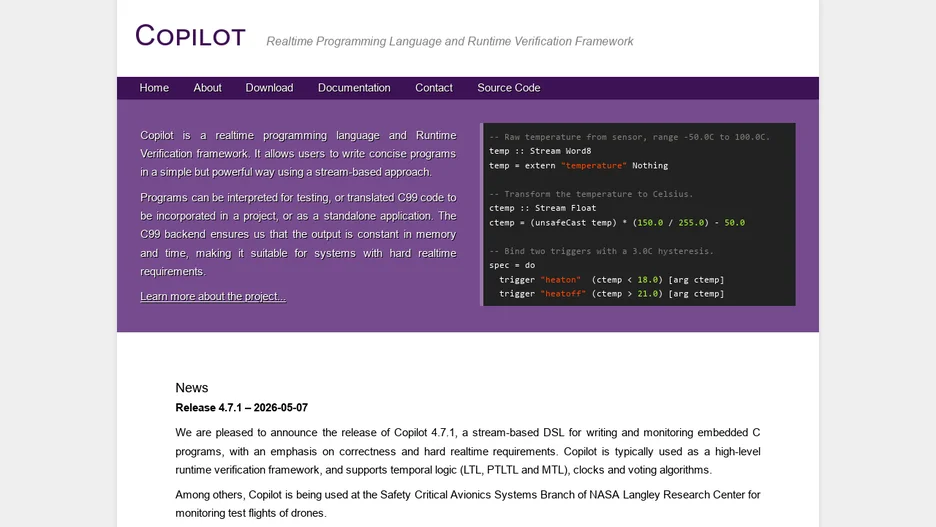Click the ctemp unsafeCast formula line
The image size is (936, 527).
(x=617, y=223)
